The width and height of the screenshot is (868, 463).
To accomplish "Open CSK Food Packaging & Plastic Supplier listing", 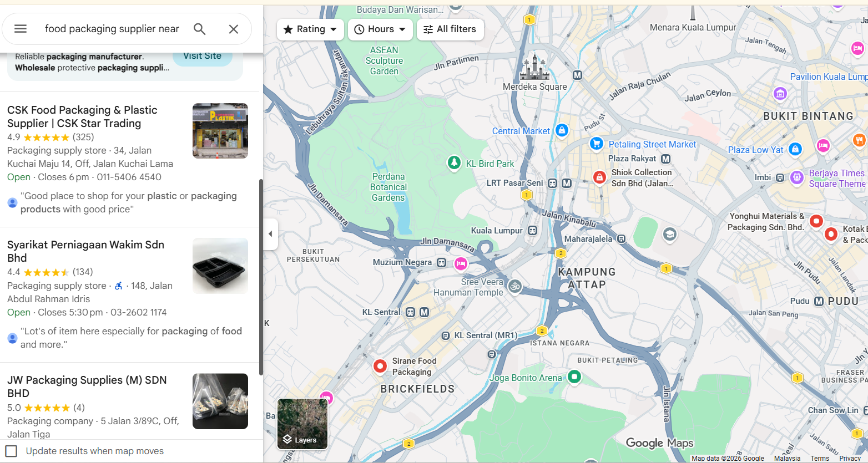I will point(82,117).
